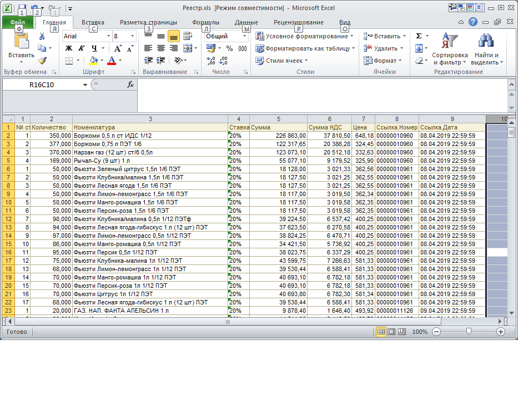Open the font size dropdown
518x420 pixels.
pyautogui.click(x=132, y=36)
